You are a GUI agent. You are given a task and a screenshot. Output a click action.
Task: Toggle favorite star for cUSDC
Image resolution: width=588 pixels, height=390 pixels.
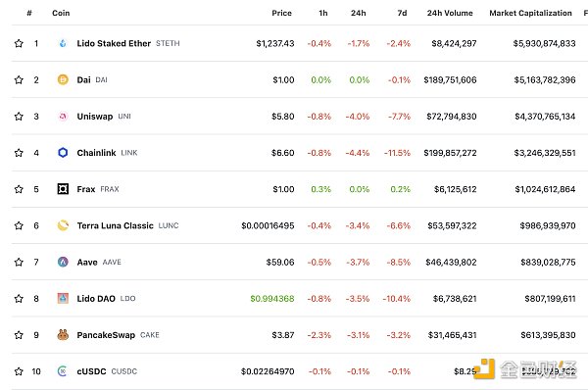tap(19, 371)
